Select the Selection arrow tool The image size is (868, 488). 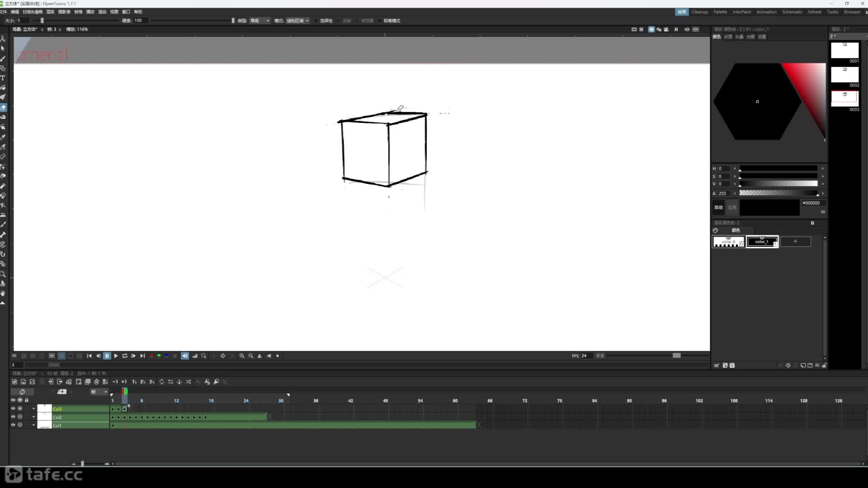[3, 48]
